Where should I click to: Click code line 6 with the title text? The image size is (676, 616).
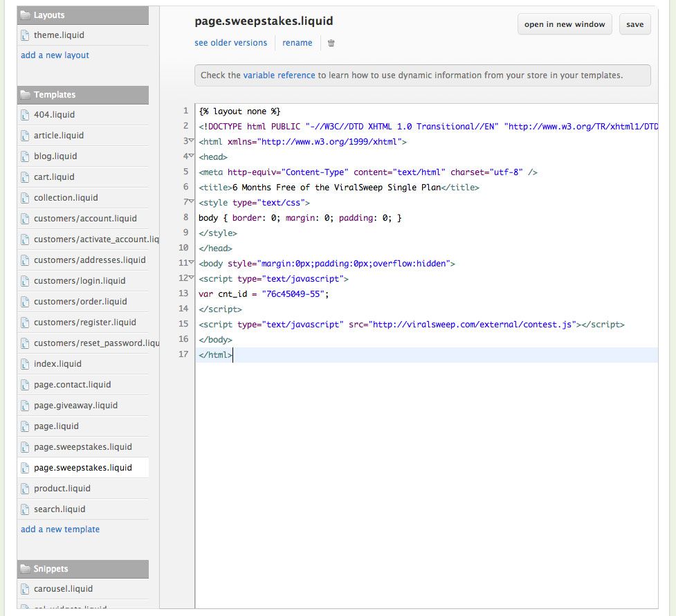click(339, 187)
